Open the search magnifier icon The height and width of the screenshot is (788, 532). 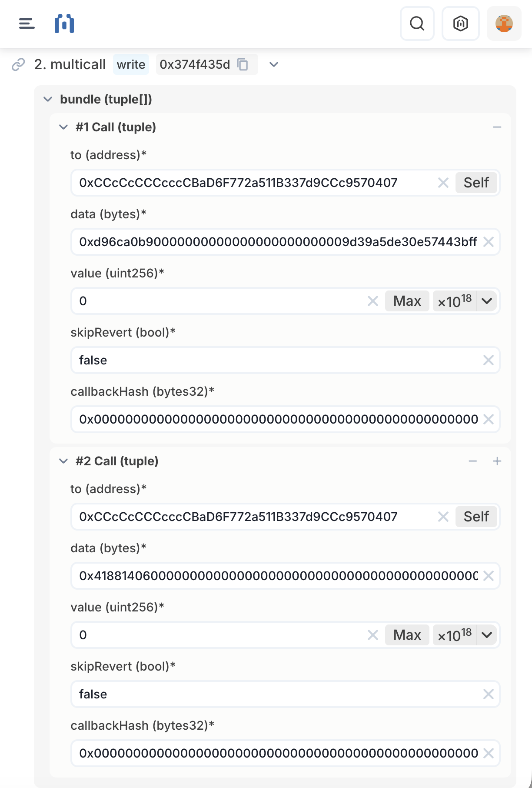pos(417,23)
